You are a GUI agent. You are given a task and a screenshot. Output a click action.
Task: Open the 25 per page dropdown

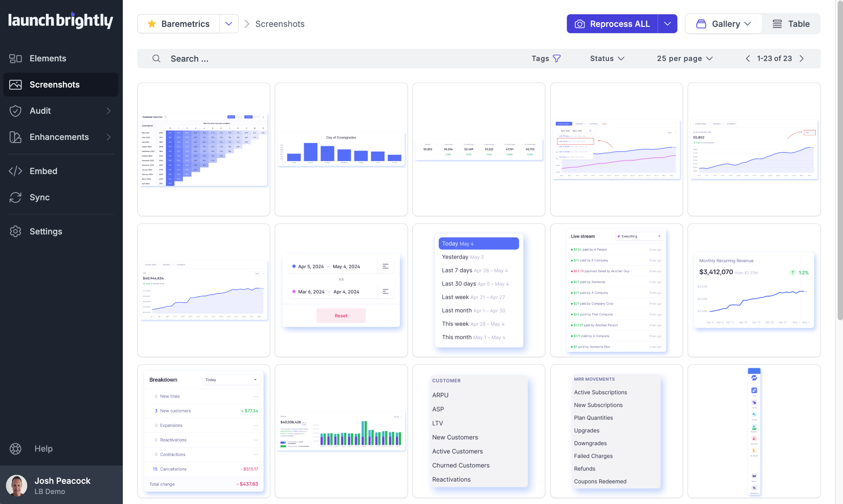click(x=685, y=58)
